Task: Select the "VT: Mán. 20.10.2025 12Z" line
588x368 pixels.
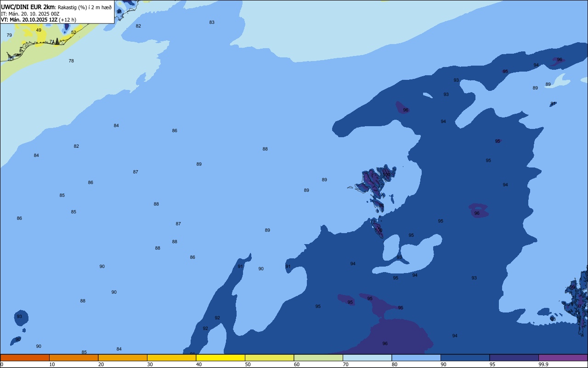Action: tap(29, 20)
